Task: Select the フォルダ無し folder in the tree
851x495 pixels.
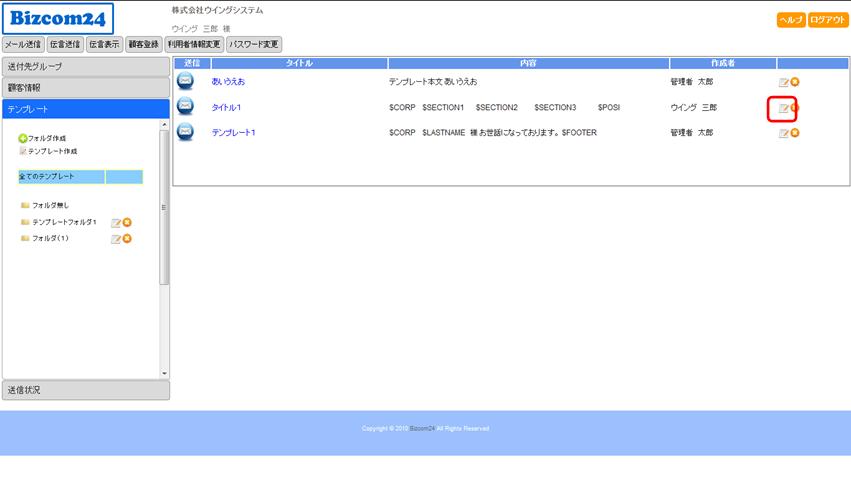Action: [x=50, y=205]
